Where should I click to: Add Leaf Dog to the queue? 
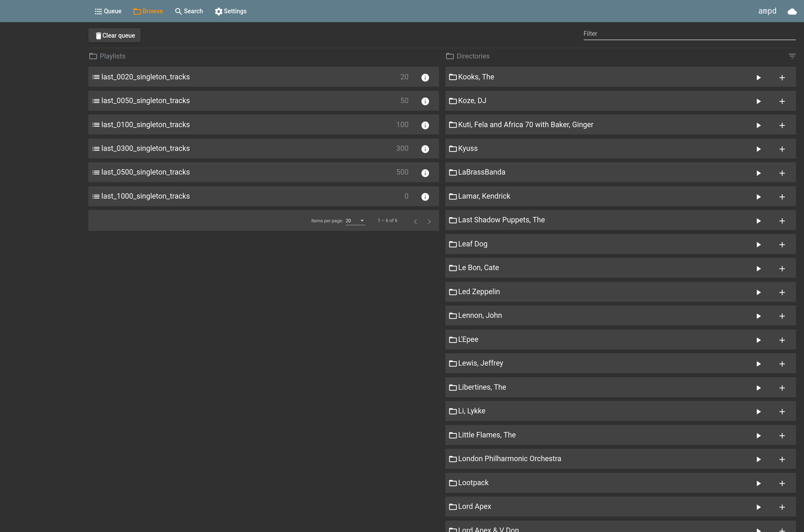[x=782, y=244]
